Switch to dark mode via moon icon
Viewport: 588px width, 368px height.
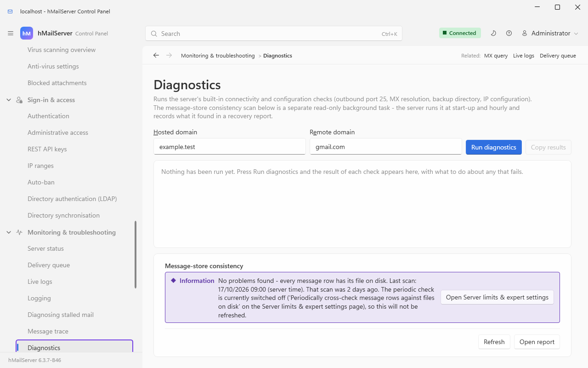(x=493, y=33)
